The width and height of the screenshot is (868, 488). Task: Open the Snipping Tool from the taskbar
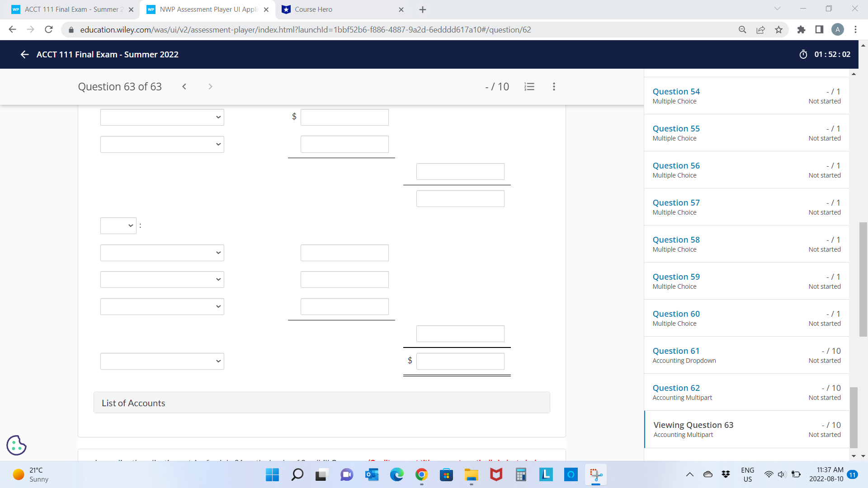(x=596, y=474)
